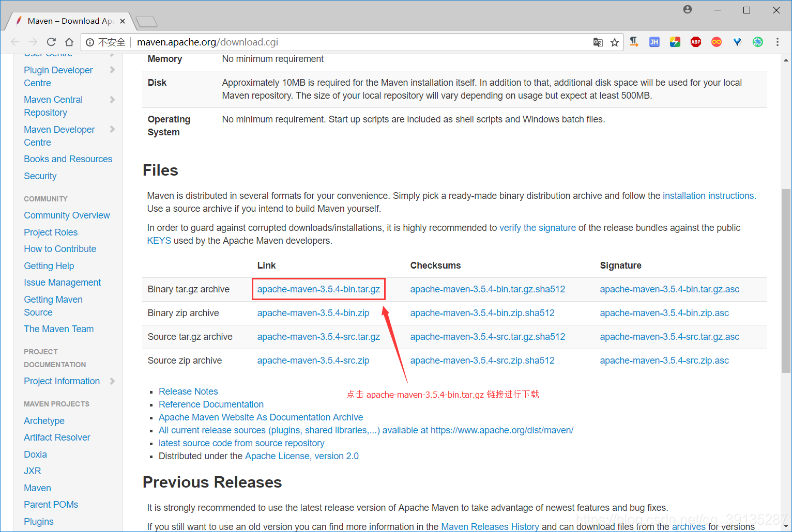Expand Project Information submenu arrow
Image resolution: width=792 pixels, height=532 pixels.
tap(112, 381)
